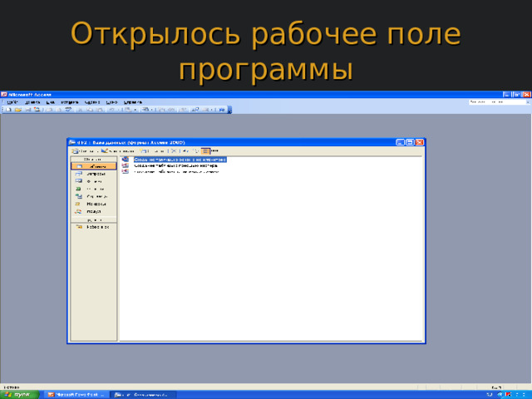Select Отчеты in the objects panel
The width and height of the screenshot is (532, 399).
pos(94,189)
